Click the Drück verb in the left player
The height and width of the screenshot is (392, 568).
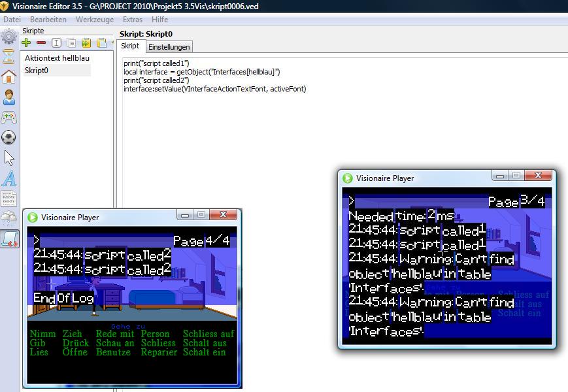pyautogui.click(x=75, y=343)
